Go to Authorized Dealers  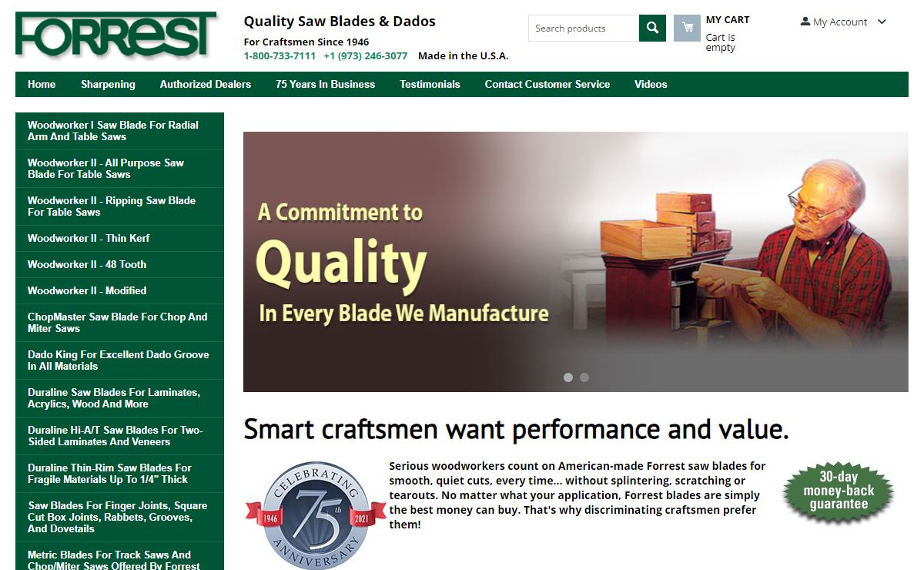(206, 84)
